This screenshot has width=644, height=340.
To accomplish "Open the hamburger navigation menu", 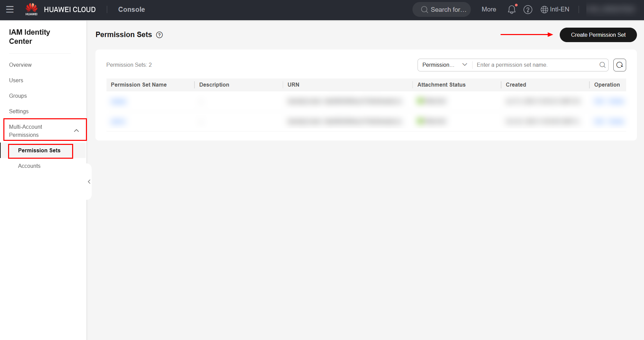I will [10, 9].
